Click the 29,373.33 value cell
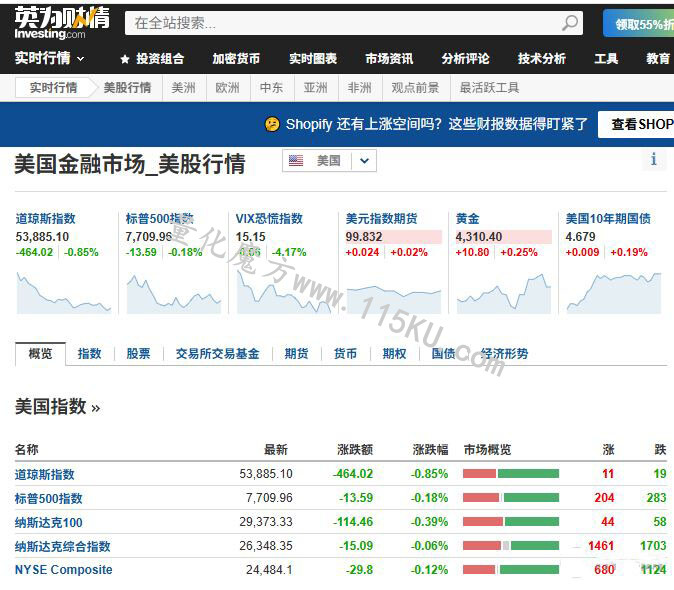 click(266, 522)
